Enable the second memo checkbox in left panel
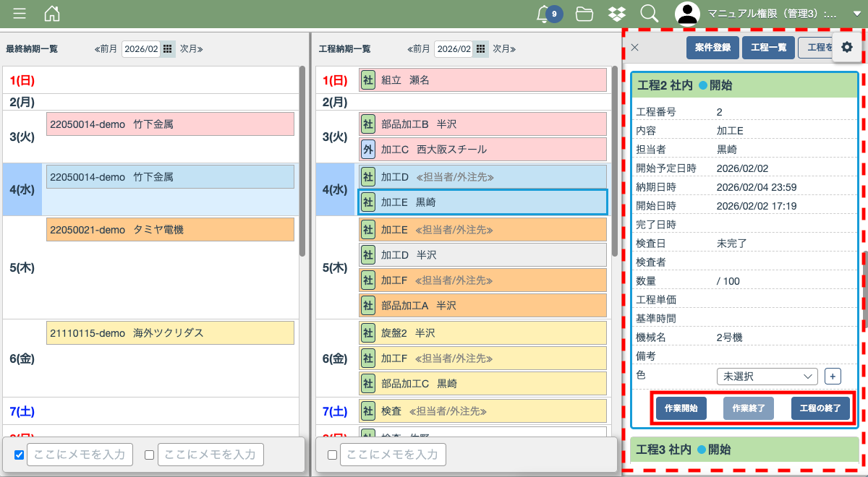This screenshot has width=868, height=477. tap(150, 455)
